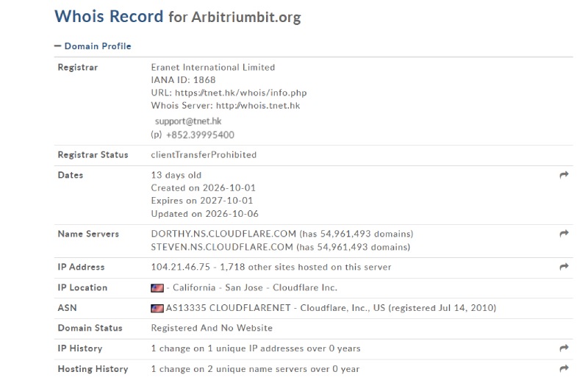The image size is (588, 383).
Task: Click 'Registered And No Website' status
Action: (x=212, y=328)
